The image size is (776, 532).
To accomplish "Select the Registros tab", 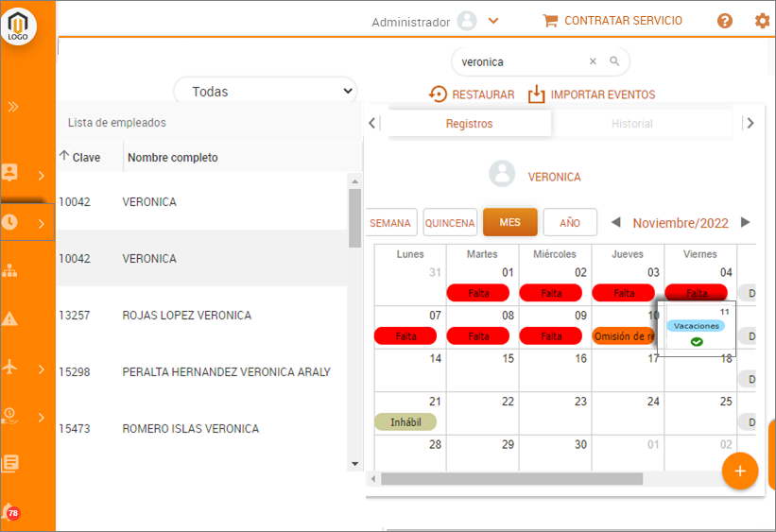I will 469,124.
